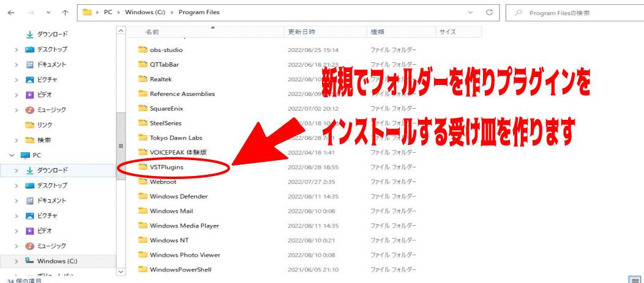Expand the upper ピクチャ tree node
The height and width of the screenshot is (283, 644).
[17, 79]
